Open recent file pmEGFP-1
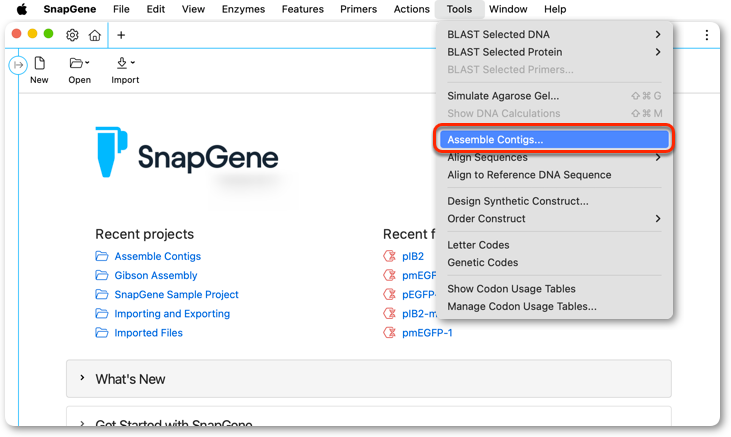The image size is (731, 437). 427,333
